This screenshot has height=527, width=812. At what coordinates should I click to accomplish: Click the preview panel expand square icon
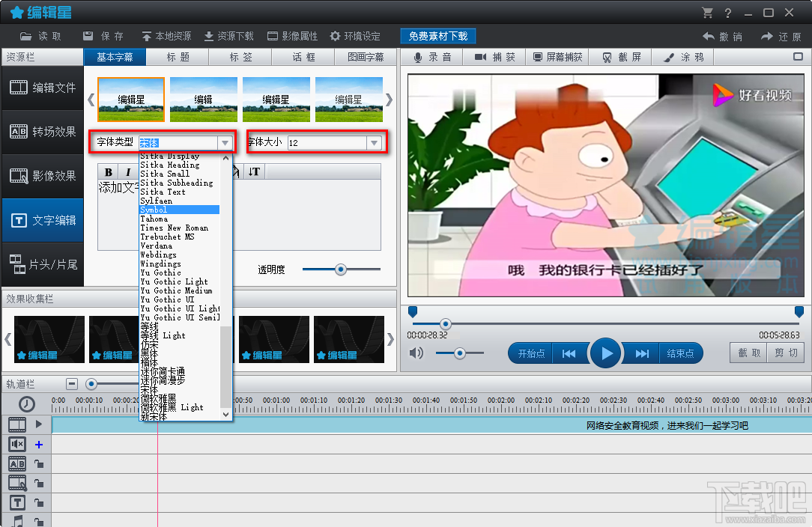[798, 56]
